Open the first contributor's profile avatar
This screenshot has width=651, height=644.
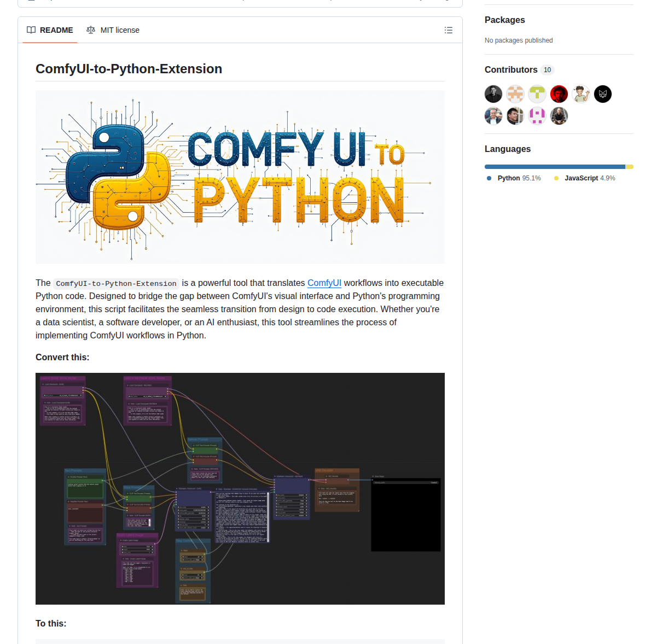click(x=493, y=93)
